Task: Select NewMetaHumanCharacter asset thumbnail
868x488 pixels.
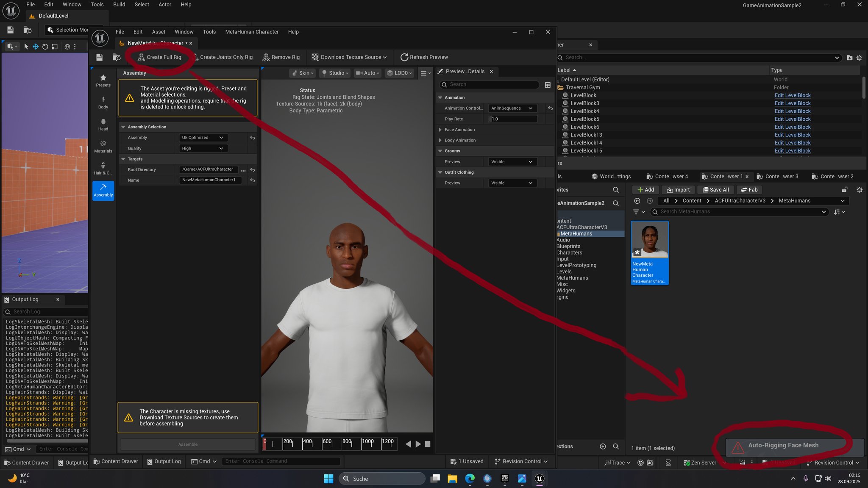Action: click(x=650, y=252)
